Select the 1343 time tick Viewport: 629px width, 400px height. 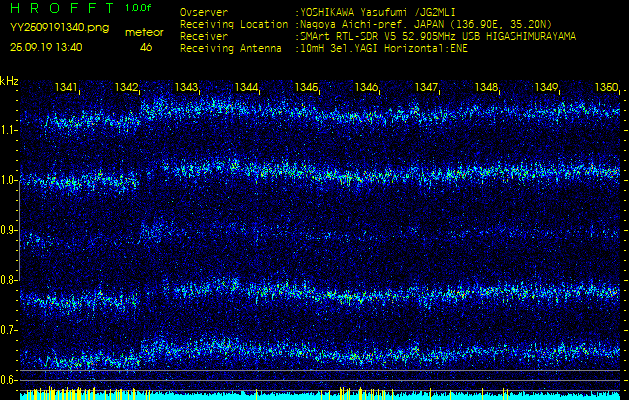coord(186,88)
